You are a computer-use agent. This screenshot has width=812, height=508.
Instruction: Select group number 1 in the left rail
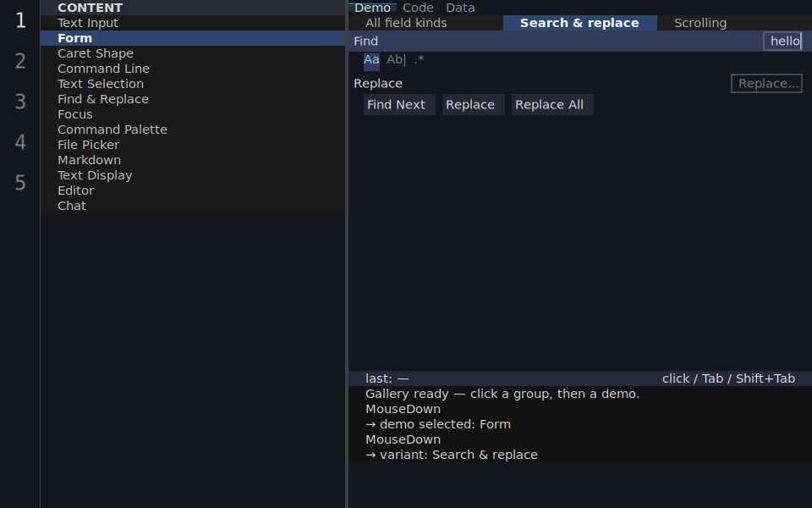pos(20,20)
